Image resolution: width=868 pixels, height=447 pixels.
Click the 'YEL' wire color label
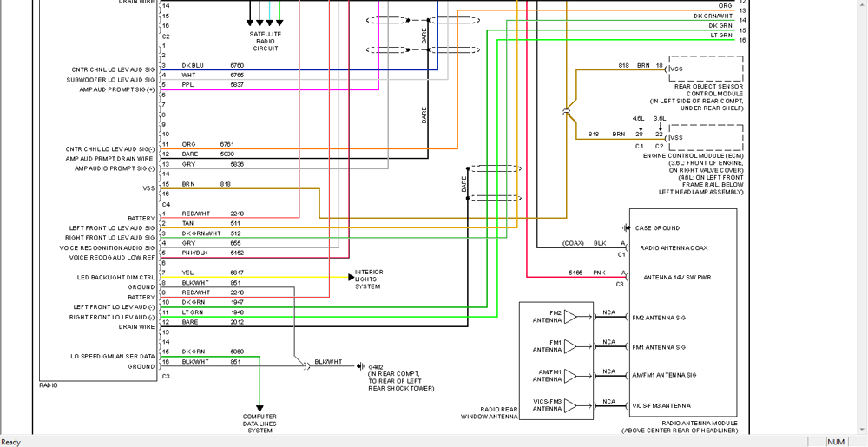(x=187, y=273)
